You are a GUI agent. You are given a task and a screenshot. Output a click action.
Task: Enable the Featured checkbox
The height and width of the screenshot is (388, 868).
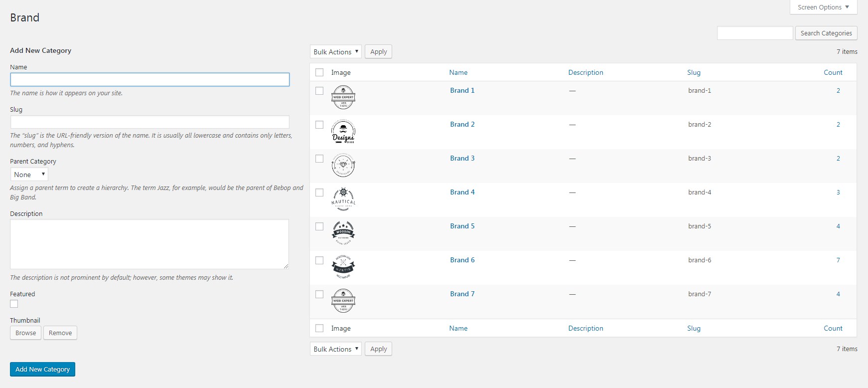coord(14,304)
